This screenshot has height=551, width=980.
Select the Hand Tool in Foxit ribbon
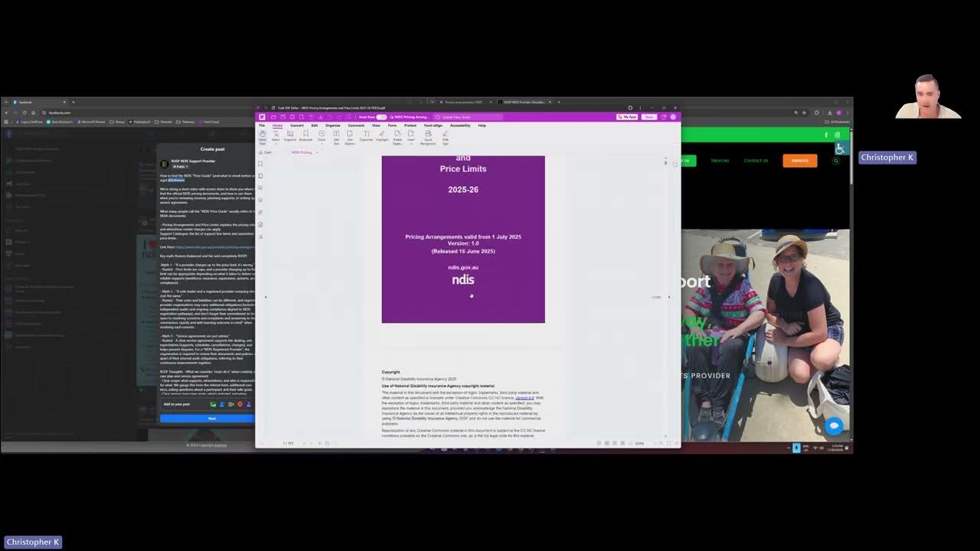tap(262, 136)
